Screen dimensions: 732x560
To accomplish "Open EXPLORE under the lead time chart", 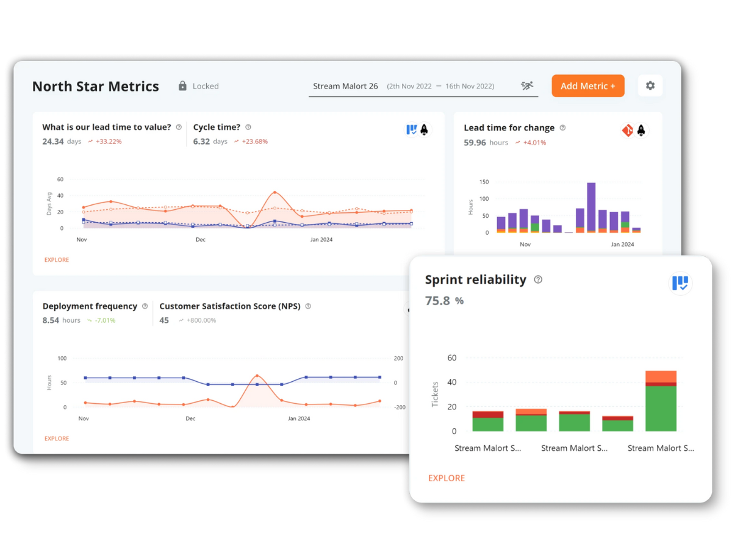I will point(57,260).
